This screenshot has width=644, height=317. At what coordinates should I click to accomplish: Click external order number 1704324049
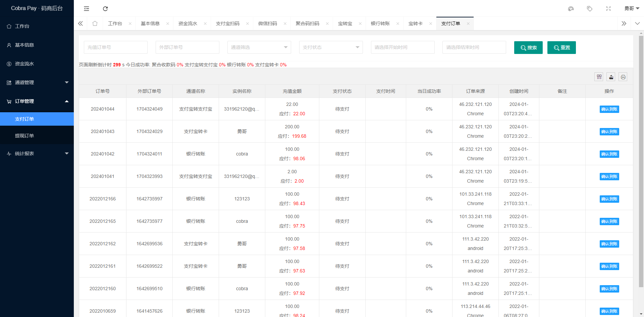(150, 109)
